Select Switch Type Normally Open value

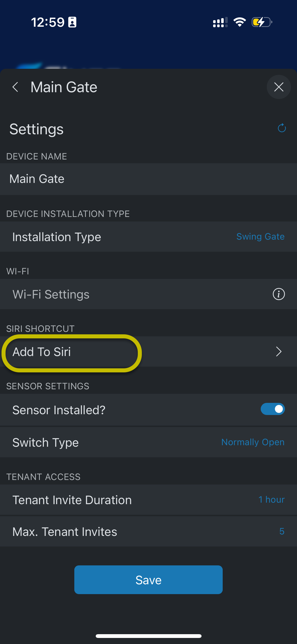(x=253, y=442)
